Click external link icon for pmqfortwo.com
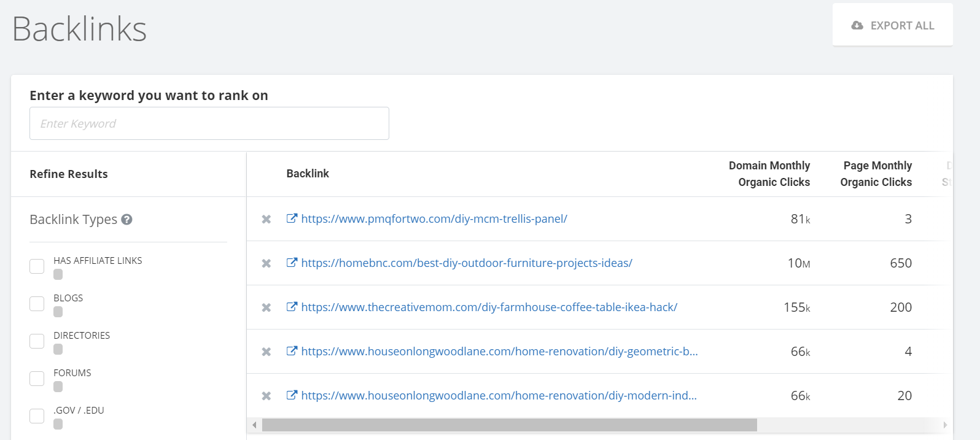The height and width of the screenshot is (440, 980). [x=292, y=218]
